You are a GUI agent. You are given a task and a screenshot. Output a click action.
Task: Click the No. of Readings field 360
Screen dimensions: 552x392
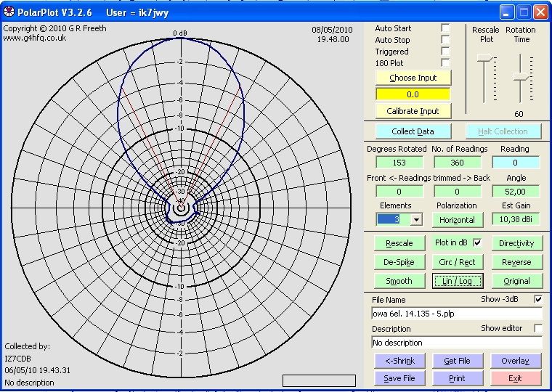pos(458,163)
